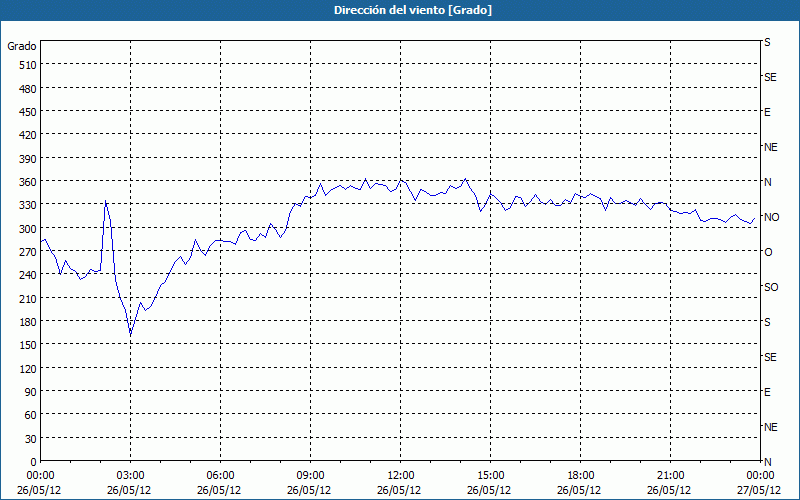
Task: Select the 360 y-axis value
Action: (x=29, y=182)
